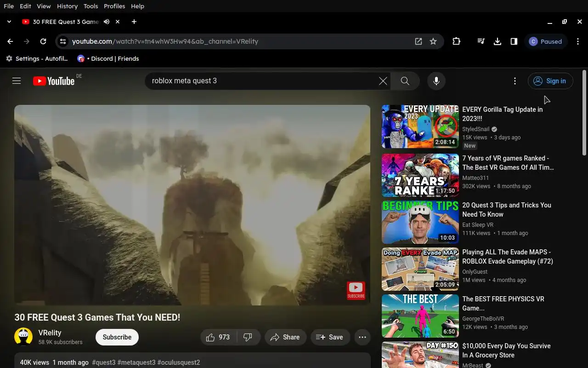This screenshot has width=588, height=368.
Task: Open the History menu
Action: coord(67,6)
